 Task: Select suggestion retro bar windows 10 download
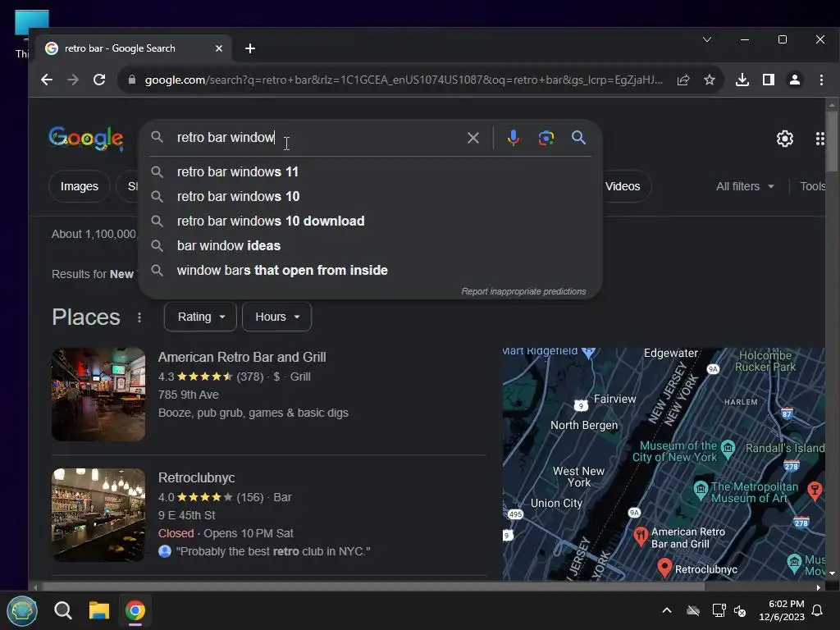pyautogui.click(x=370, y=221)
